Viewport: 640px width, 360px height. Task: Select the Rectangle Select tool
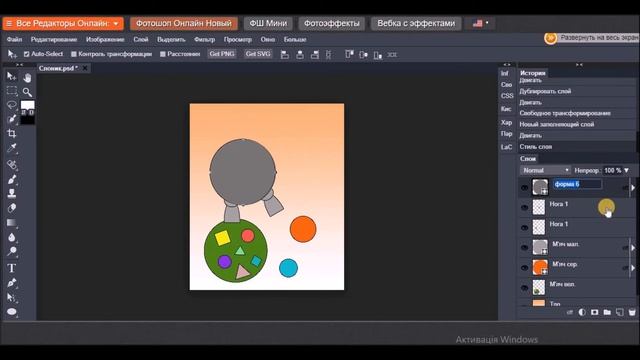pos(11,91)
